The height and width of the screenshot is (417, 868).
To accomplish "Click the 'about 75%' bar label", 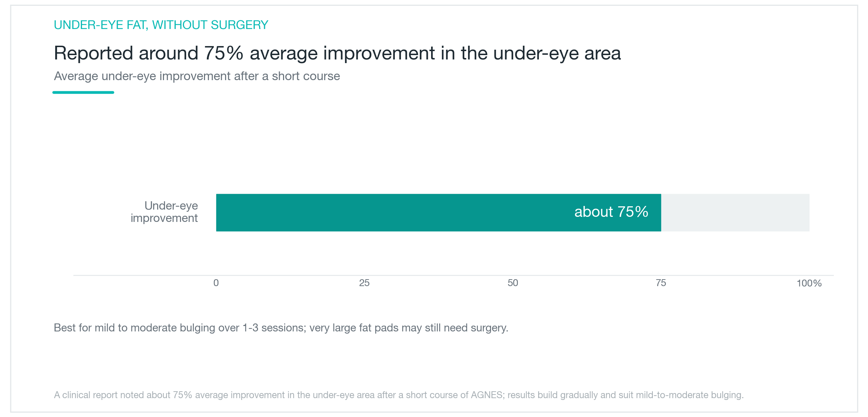I will (611, 212).
